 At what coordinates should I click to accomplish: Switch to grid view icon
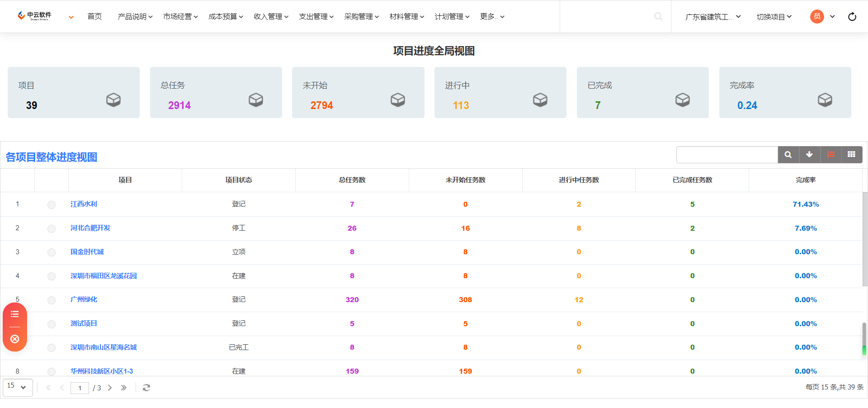[x=852, y=155]
